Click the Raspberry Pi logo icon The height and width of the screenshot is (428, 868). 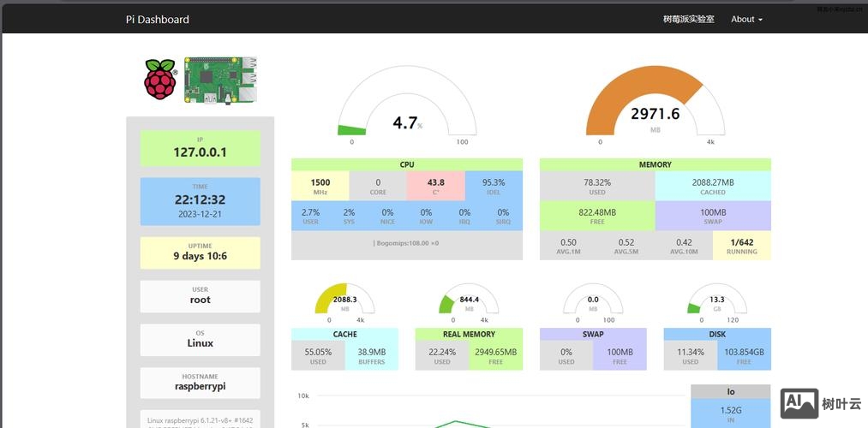159,80
